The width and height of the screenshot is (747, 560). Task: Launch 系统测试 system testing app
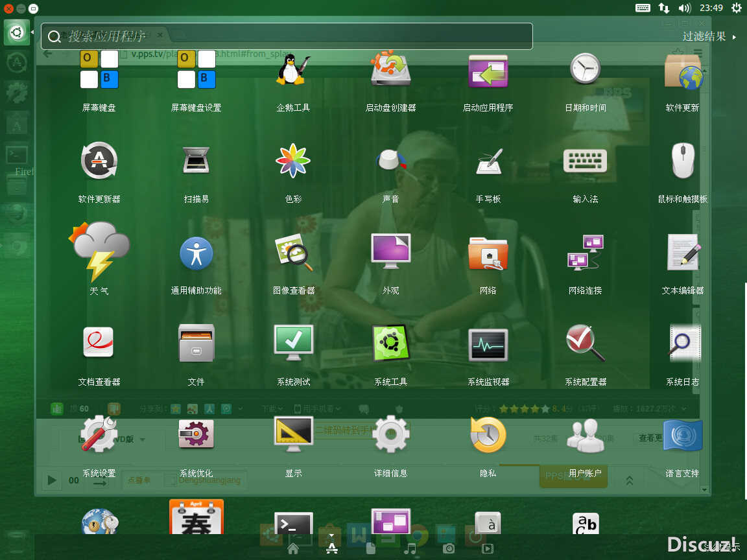point(294,343)
